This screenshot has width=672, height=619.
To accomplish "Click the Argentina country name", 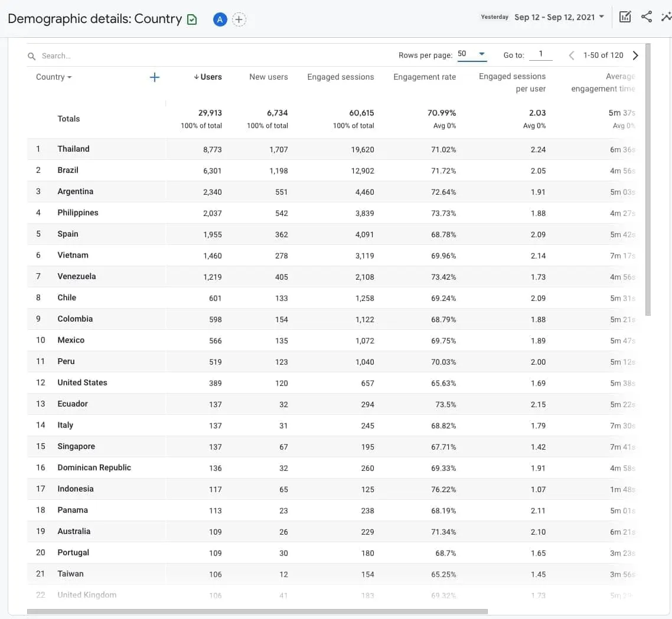I will (76, 192).
